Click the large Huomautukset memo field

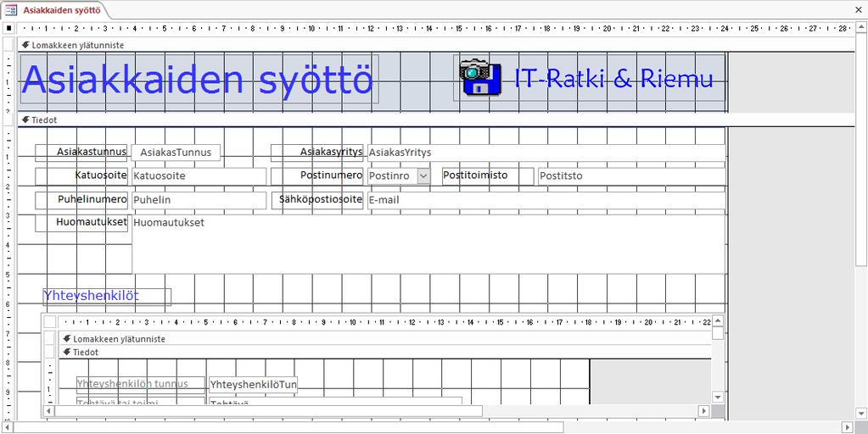pyautogui.click(x=428, y=244)
